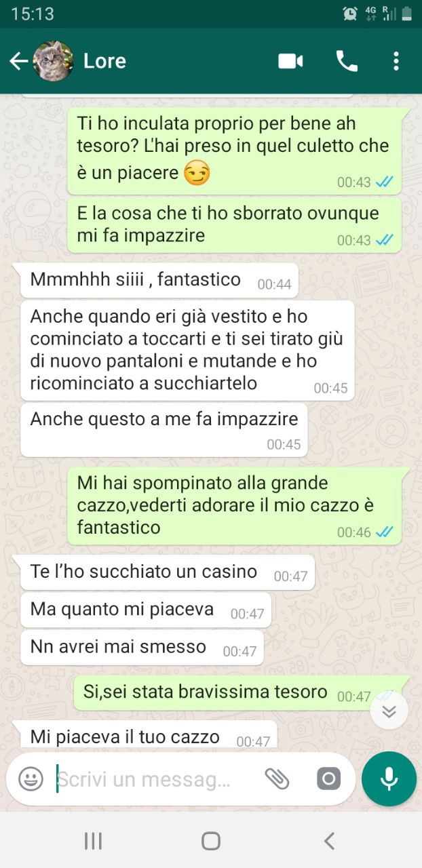
Task: Open the camera from the message bar
Action: pyautogui.click(x=328, y=778)
